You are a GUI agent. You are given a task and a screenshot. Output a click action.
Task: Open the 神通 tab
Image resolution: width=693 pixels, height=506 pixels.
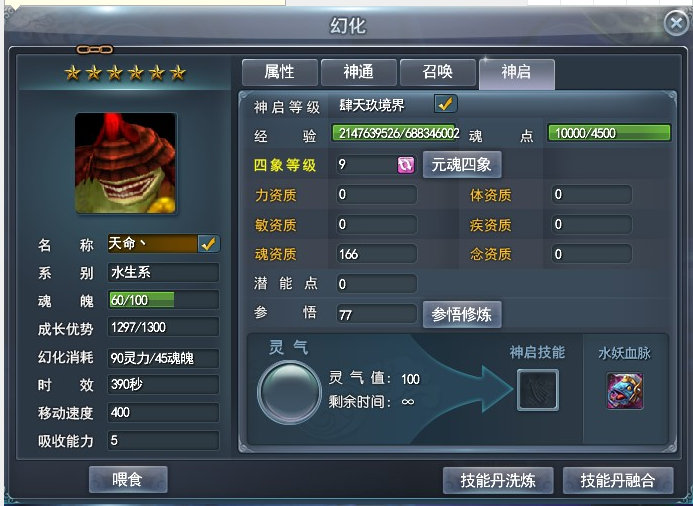(x=358, y=72)
